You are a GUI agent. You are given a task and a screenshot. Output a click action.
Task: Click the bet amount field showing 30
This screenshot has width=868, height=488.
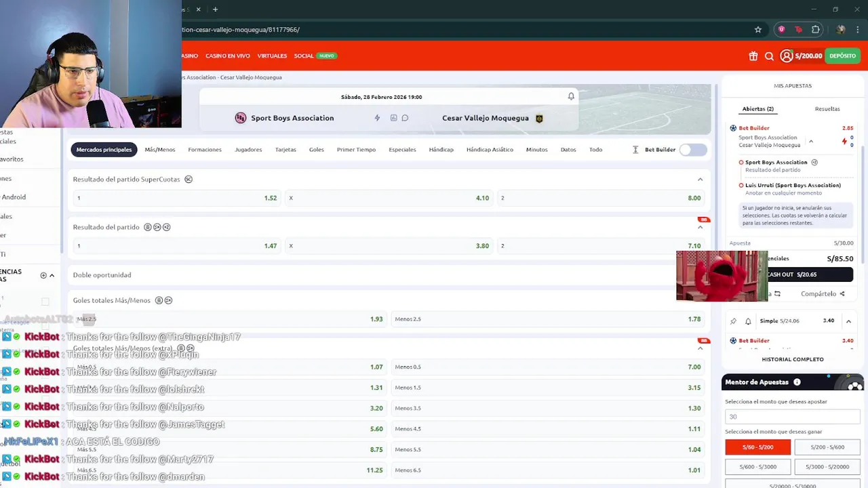(x=792, y=416)
